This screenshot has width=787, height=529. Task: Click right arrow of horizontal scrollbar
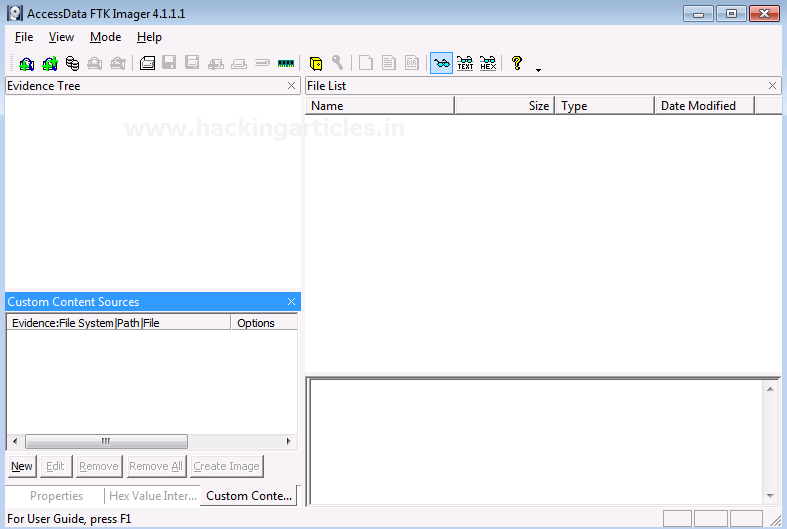pyautogui.click(x=289, y=442)
